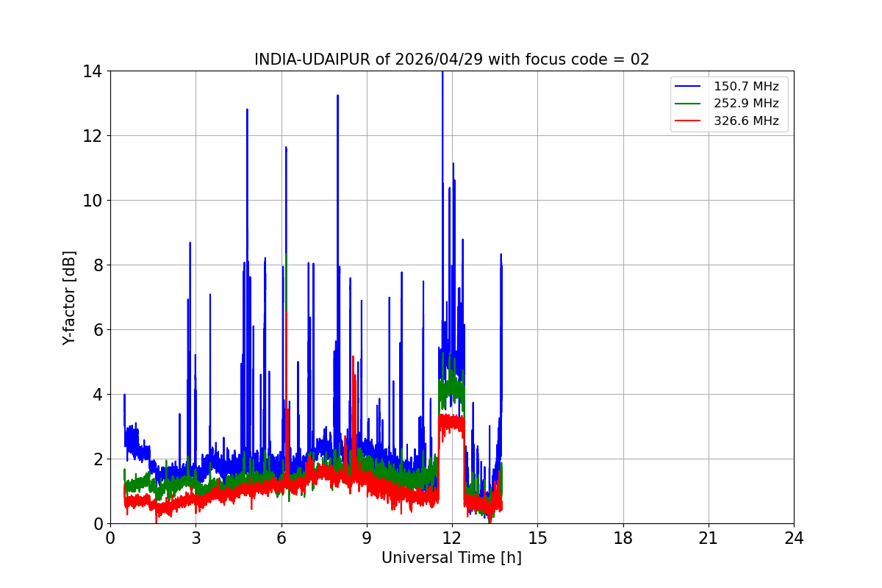Click y-axis tick label 10
Screen dimensions: 882x588
pos(93,201)
